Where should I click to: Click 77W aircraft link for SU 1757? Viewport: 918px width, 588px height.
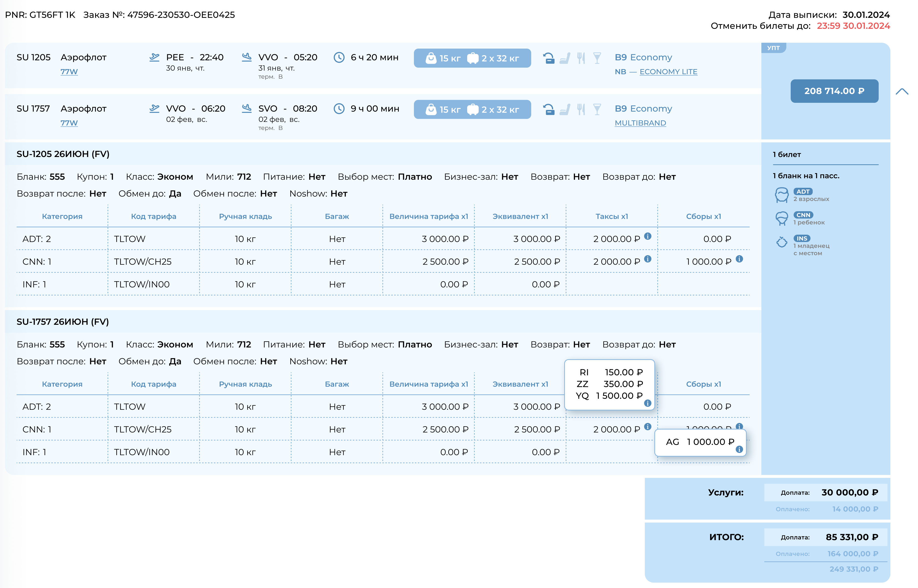pos(69,123)
